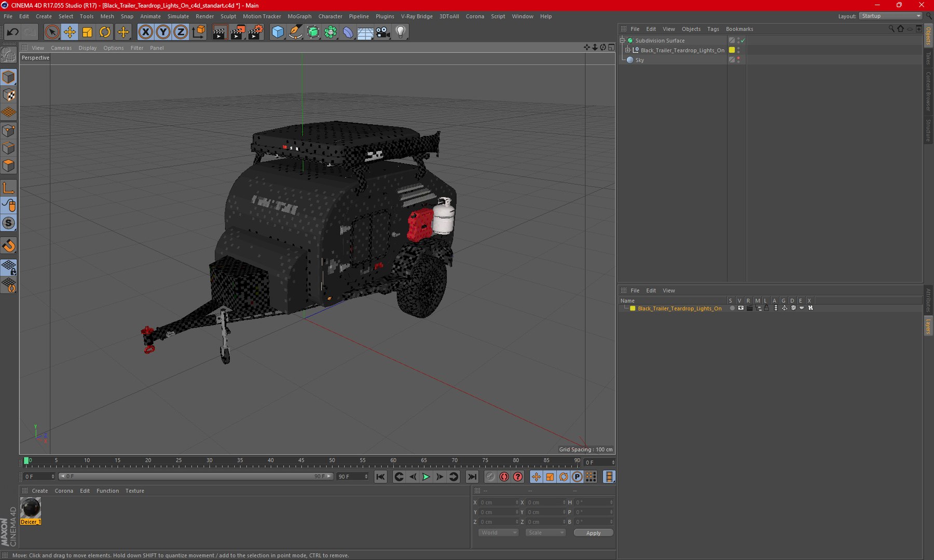Open Object Manager Tags menu

(x=713, y=29)
